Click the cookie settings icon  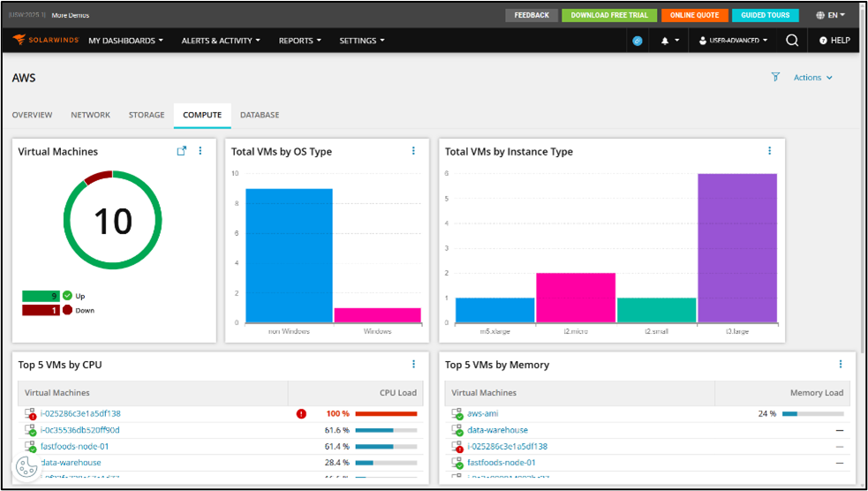click(x=26, y=466)
